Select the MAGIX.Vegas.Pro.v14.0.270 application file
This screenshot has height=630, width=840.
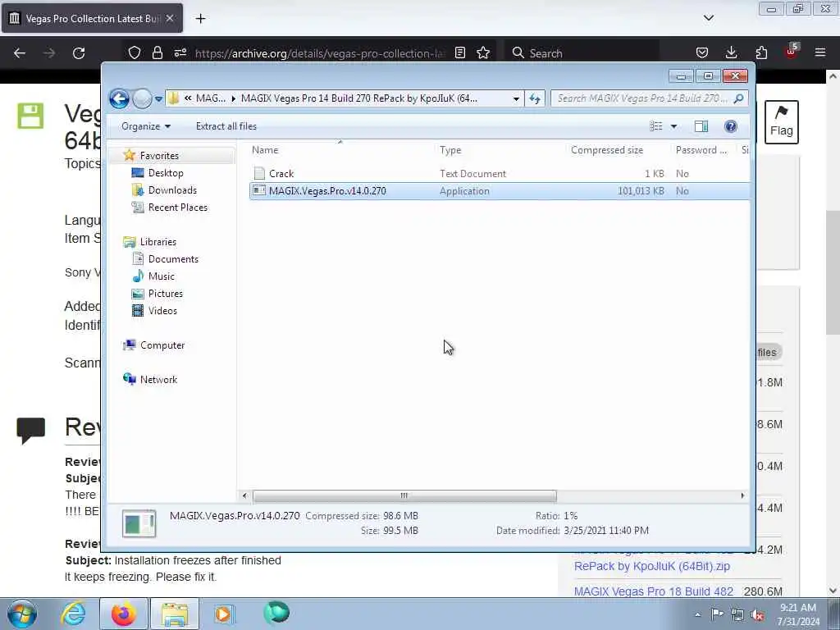pos(498,190)
